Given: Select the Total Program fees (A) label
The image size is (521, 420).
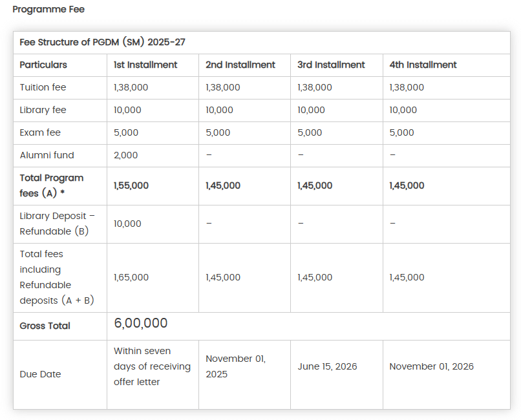Looking at the screenshot, I should [x=52, y=185].
